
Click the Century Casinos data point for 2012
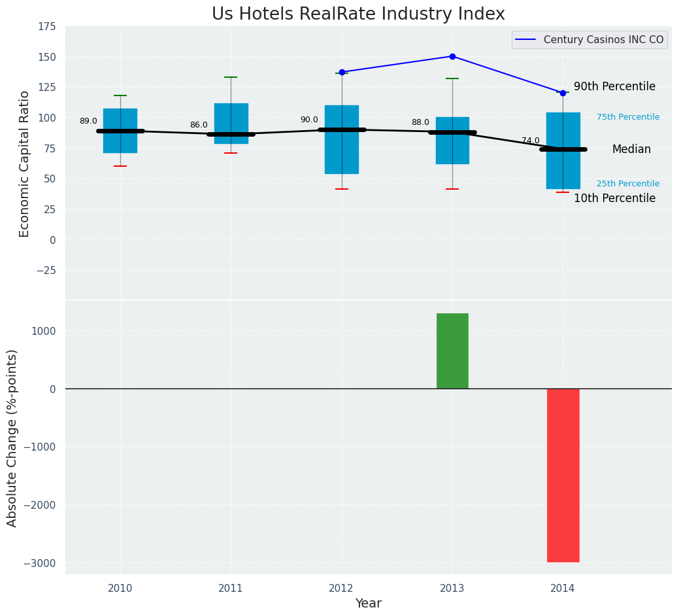342,72
